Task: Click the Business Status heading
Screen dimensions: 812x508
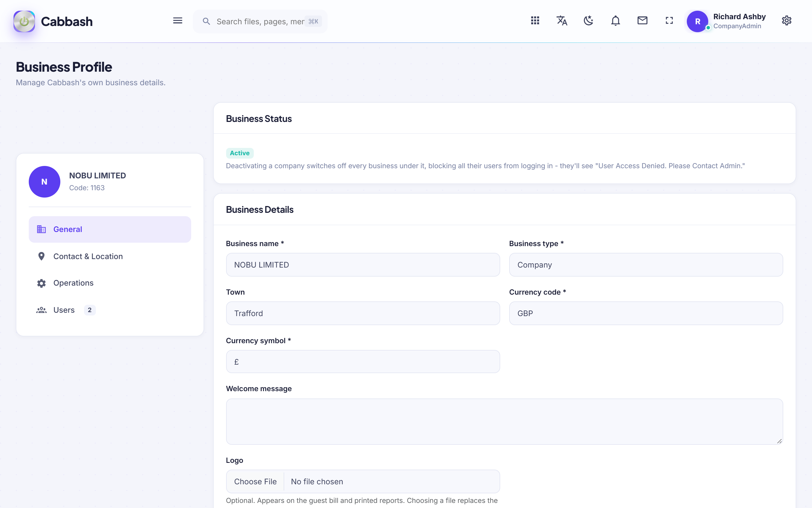Action: pos(259,119)
